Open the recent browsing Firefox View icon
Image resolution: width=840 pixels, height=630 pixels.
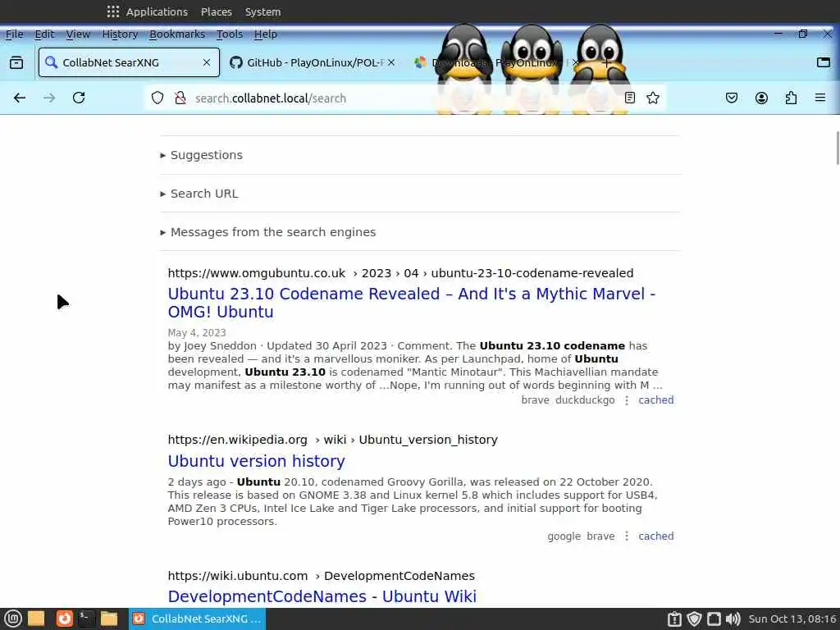[16, 62]
